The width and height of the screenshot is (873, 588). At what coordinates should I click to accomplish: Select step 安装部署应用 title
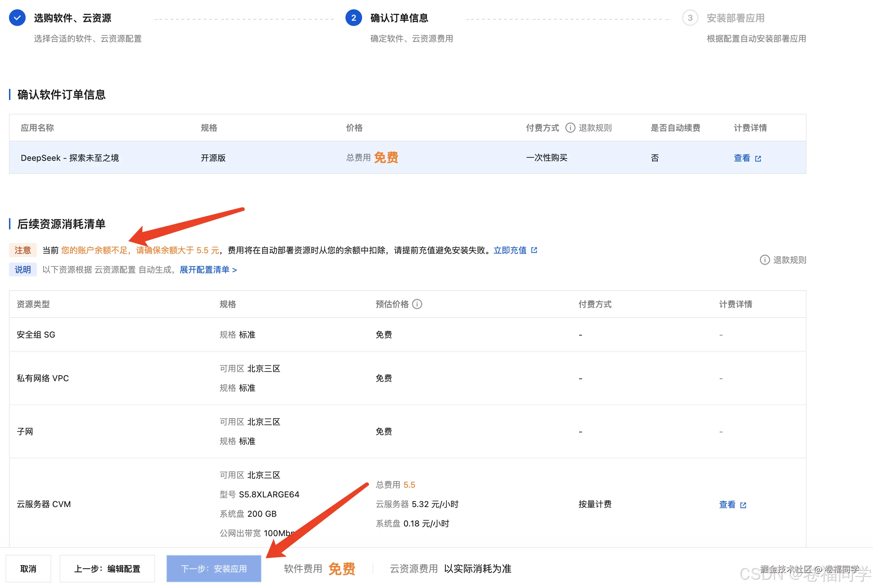[735, 18]
